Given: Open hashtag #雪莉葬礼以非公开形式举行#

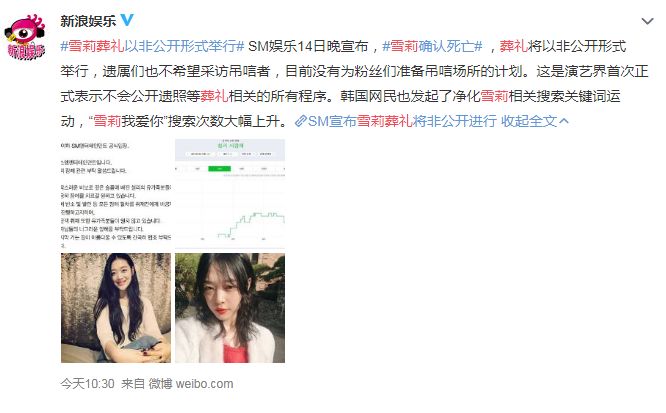Looking at the screenshot, I should click(152, 46).
